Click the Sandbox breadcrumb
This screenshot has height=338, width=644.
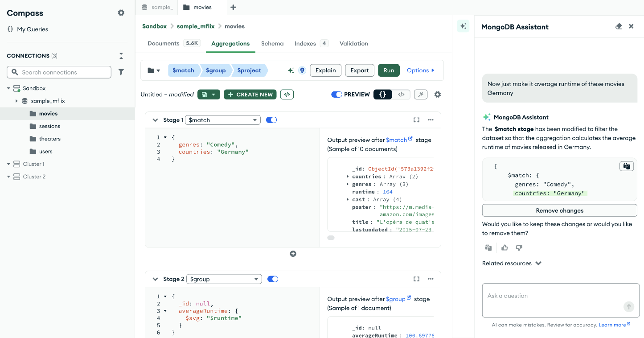[x=154, y=26]
